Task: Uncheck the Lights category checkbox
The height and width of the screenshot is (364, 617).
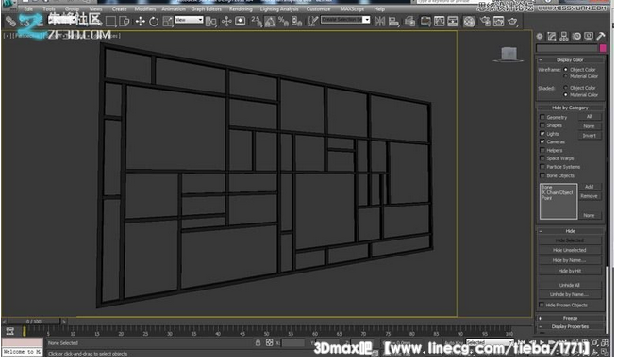Action: point(542,134)
